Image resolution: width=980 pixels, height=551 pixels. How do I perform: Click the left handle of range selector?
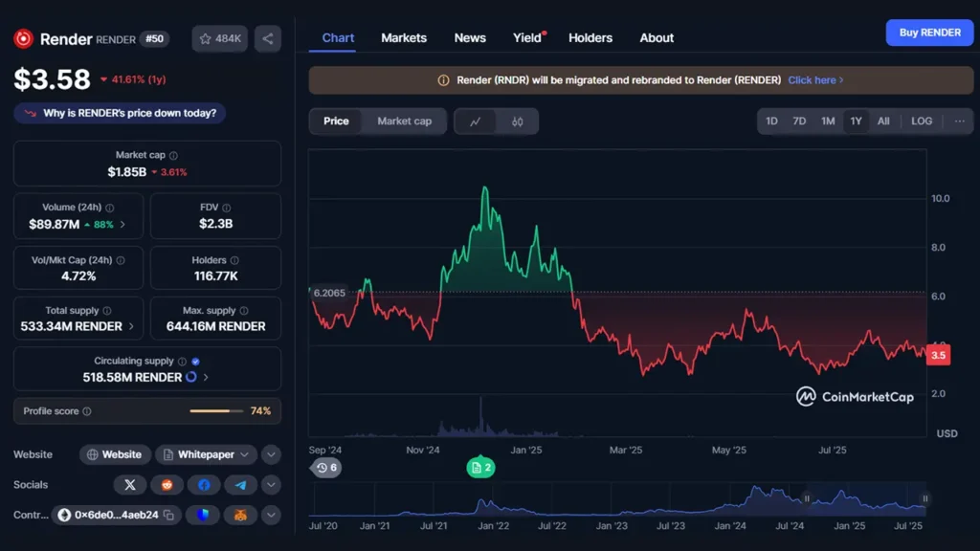click(x=807, y=498)
